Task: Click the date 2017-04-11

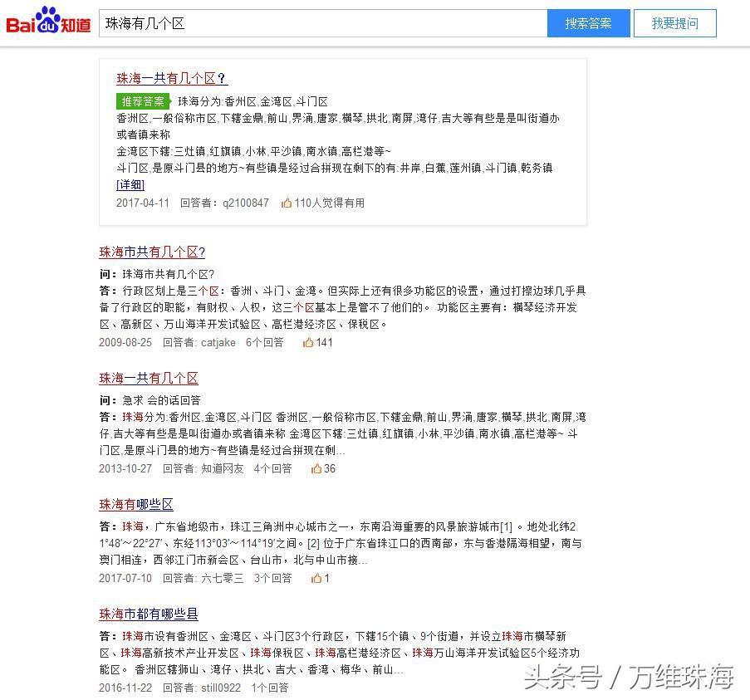Action: coord(143,203)
